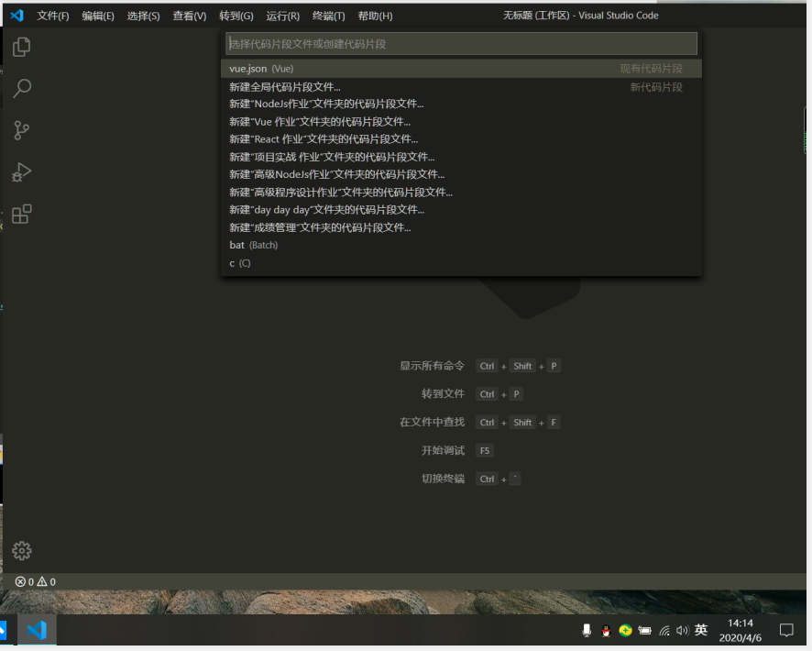Open the Search view in activity bar
The width and height of the screenshot is (812, 651).
click(x=21, y=89)
